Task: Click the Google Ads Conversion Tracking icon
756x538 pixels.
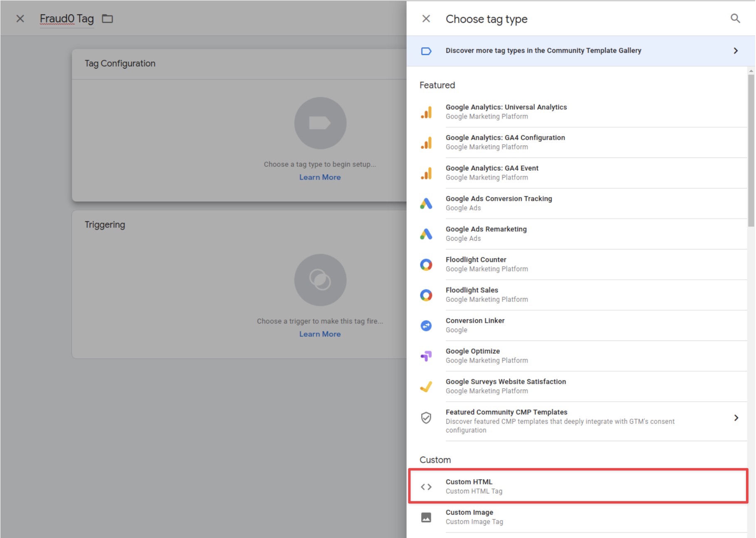Action: (427, 203)
